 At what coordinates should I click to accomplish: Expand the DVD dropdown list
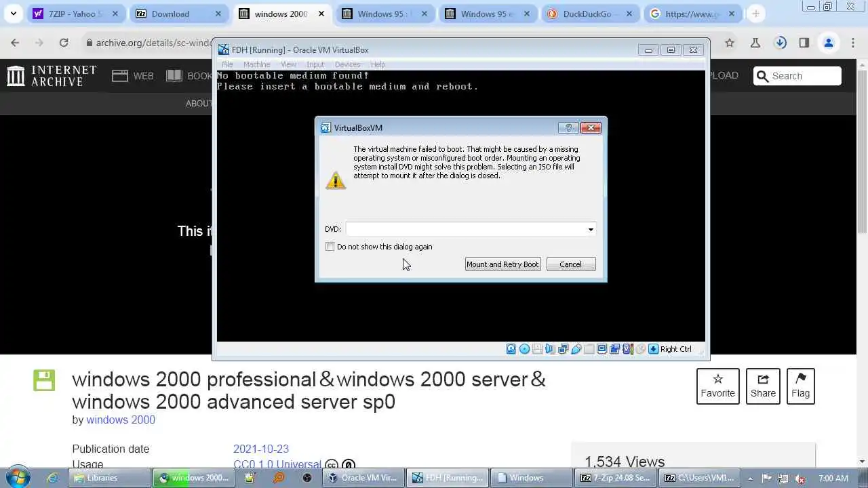pyautogui.click(x=591, y=229)
